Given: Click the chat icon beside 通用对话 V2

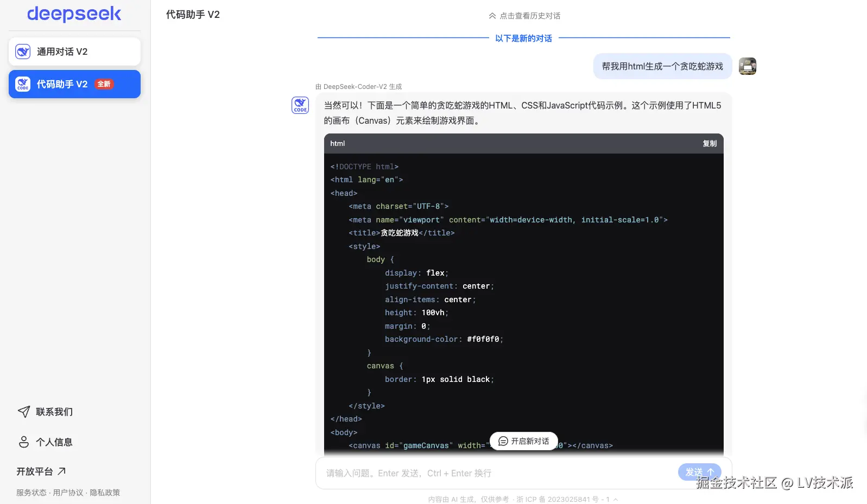Looking at the screenshot, I should click(23, 52).
